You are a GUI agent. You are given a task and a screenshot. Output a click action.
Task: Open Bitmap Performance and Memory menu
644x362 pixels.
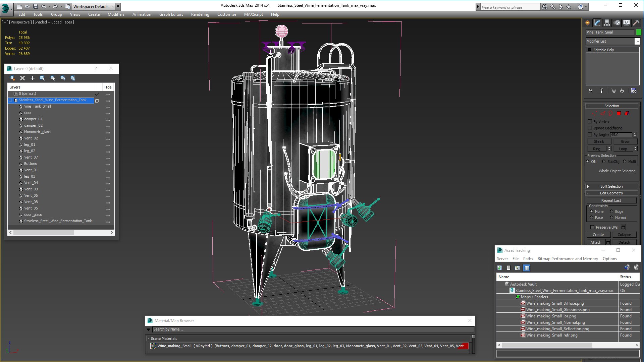(568, 259)
